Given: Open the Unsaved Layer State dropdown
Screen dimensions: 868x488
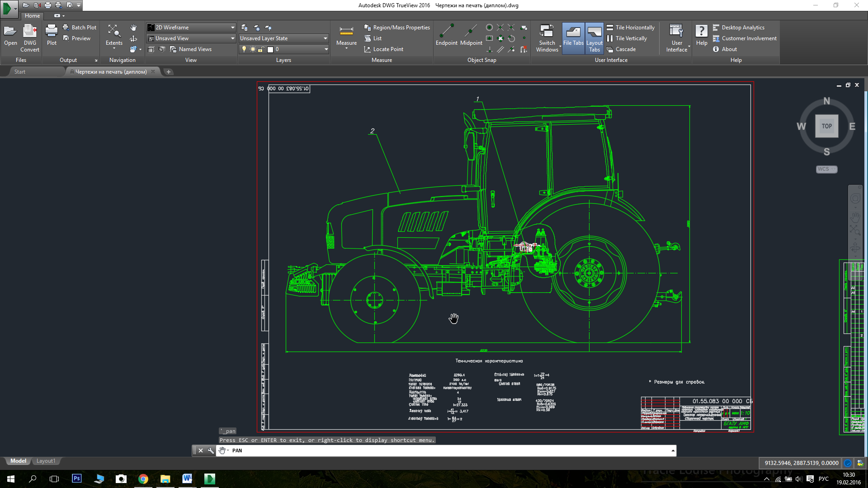Looking at the screenshot, I should point(283,38).
